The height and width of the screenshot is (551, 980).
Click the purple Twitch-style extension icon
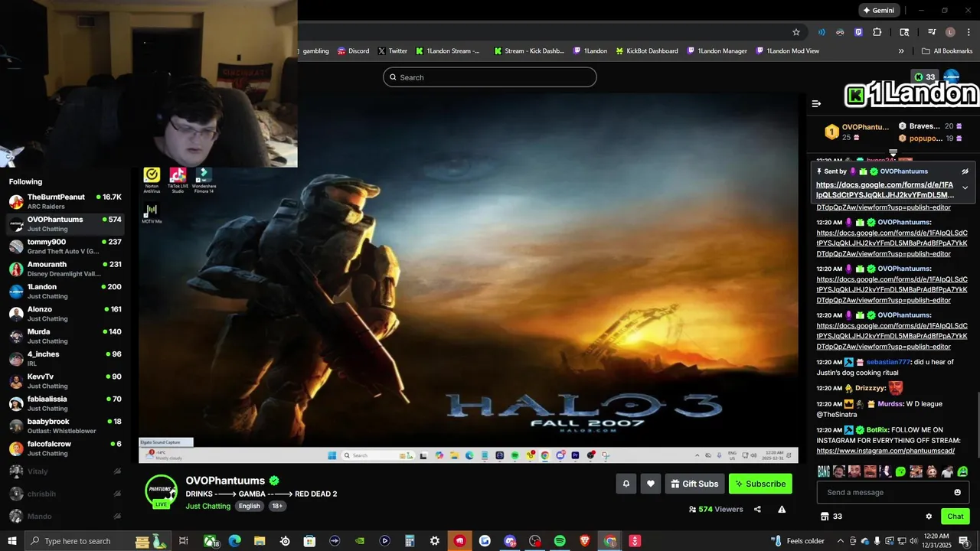click(x=858, y=32)
